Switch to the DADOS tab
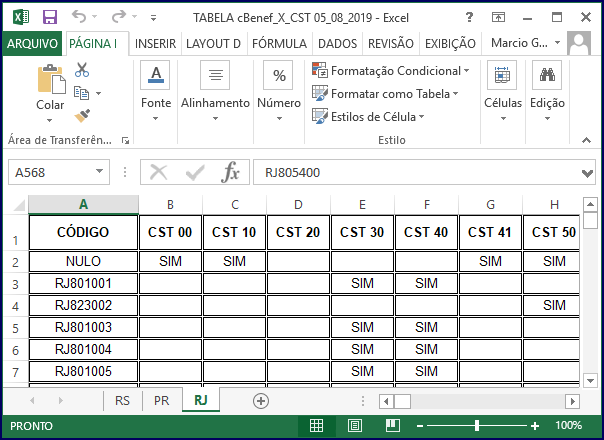604x440 pixels. 337,44
